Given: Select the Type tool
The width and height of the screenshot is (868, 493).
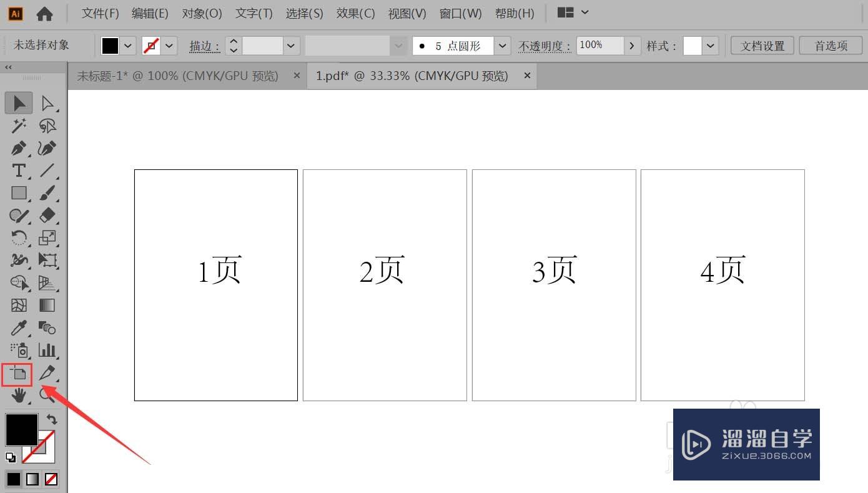Looking at the screenshot, I should coord(19,171).
